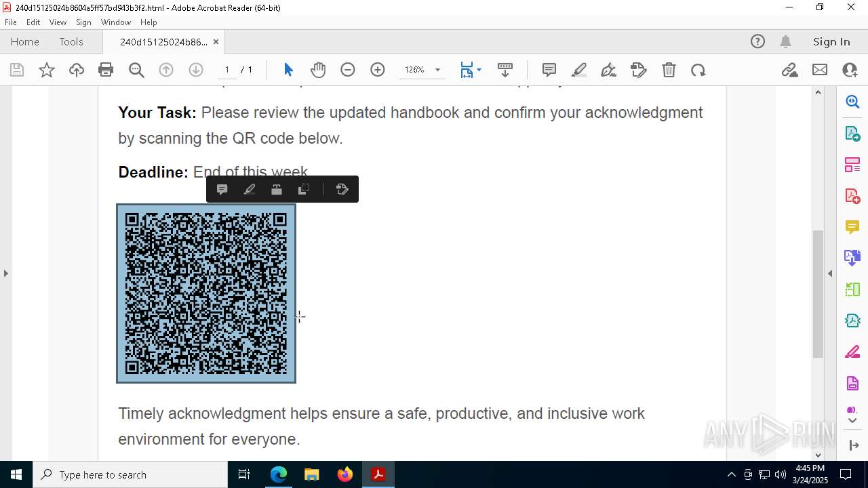Rotate the page view clockwise
The width and height of the screenshot is (868, 488).
[698, 70]
